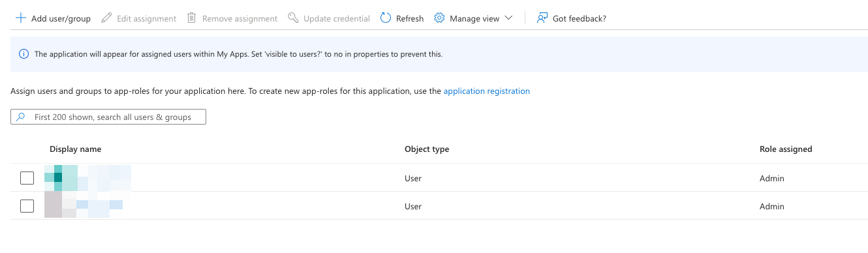Click the pencil Edit assignment icon
The height and width of the screenshot is (253, 868).
(x=106, y=18)
